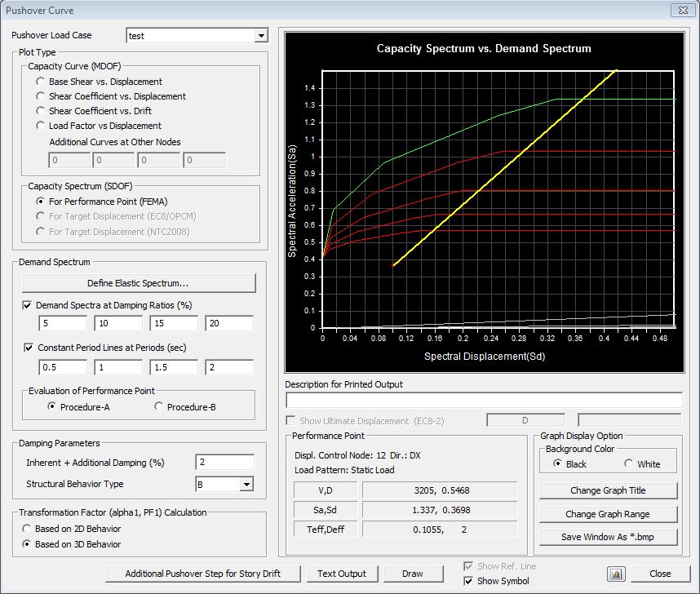Uncheck Constant Period Lines at Periods
Screen dimensions: 700x594
(x=28, y=348)
